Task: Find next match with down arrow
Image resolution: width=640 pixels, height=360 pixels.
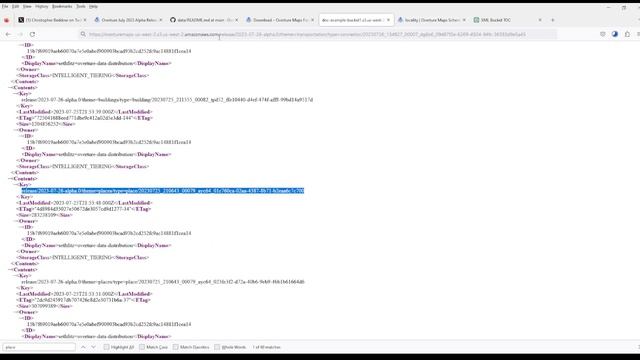Action: point(93,347)
